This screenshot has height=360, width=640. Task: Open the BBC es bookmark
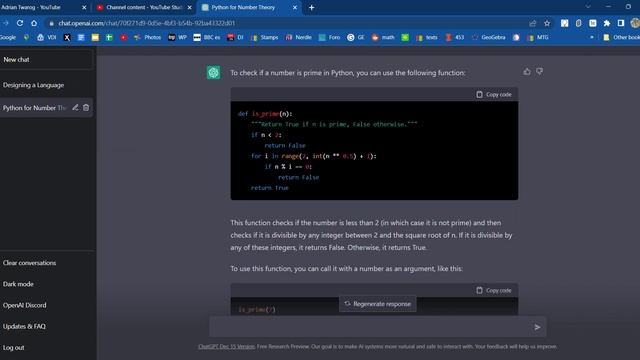[x=207, y=37]
